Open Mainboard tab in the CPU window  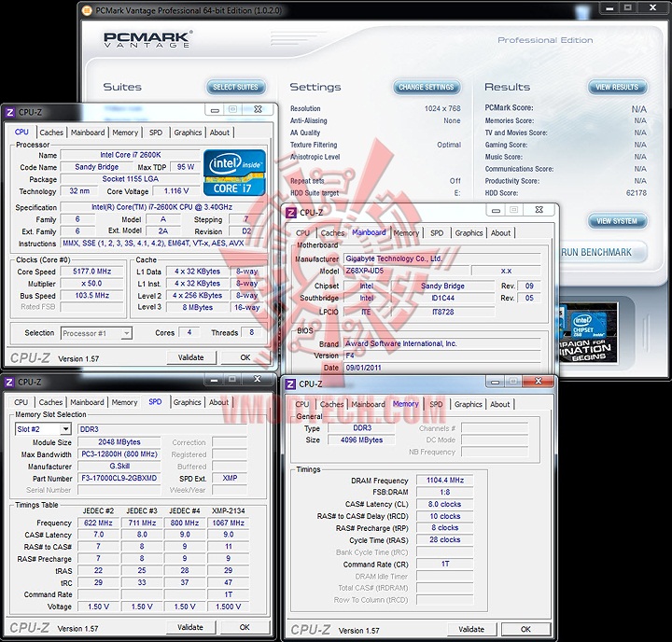(x=88, y=133)
